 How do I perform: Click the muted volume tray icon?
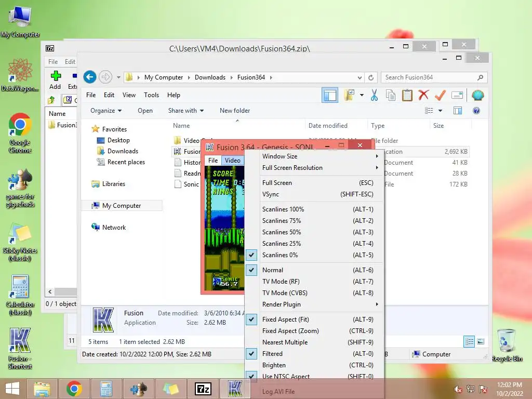pos(458,389)
